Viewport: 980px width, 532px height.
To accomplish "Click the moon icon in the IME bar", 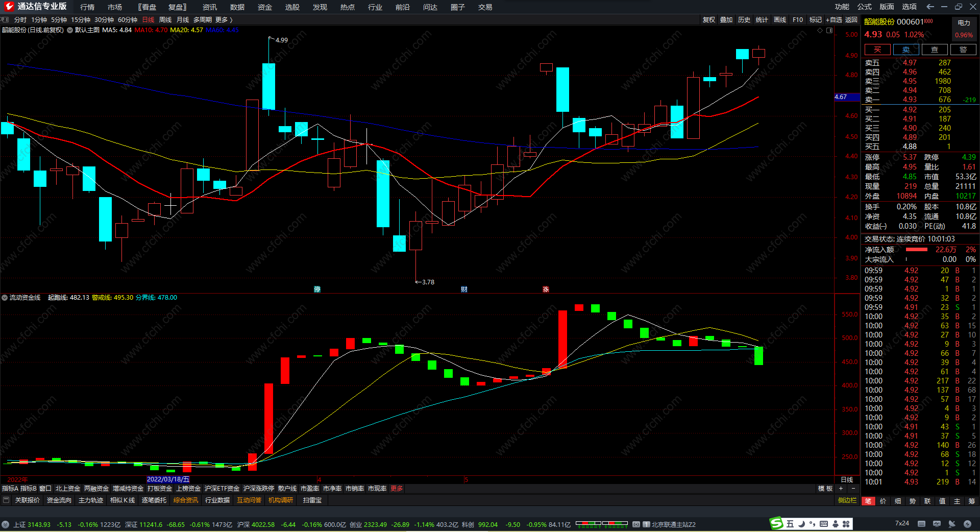I will pyautogui.click(x=801, y=524).
